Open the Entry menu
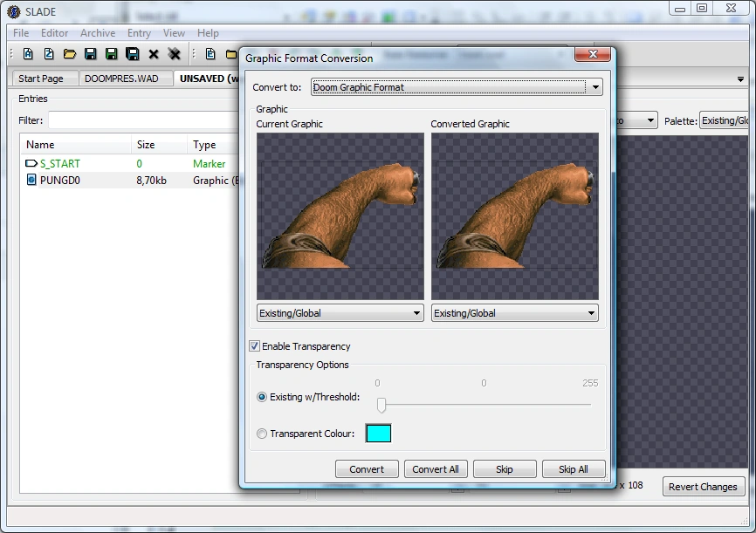This screenshot has height=533, width=756. 140,33
